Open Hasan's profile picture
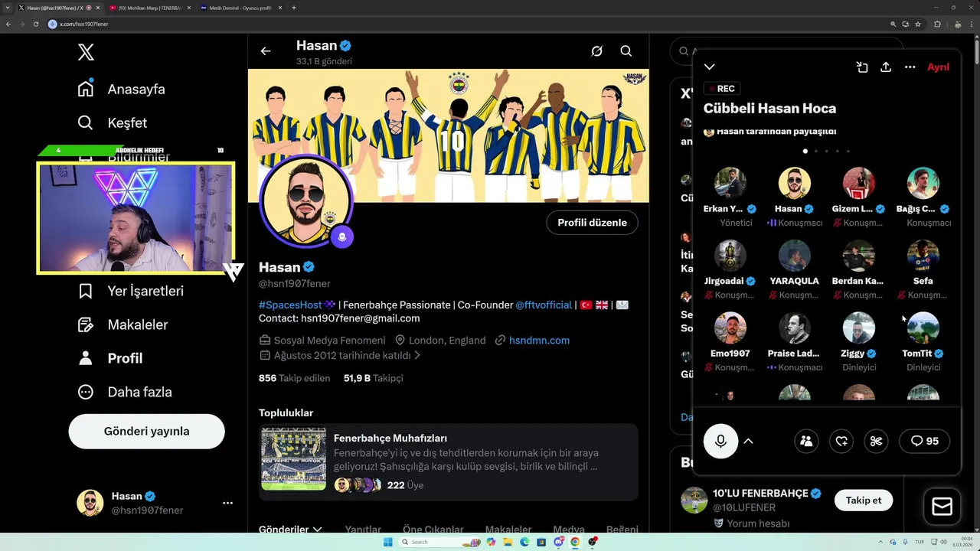The height and width of the screenshot is (551, 980). click(306, 201)
